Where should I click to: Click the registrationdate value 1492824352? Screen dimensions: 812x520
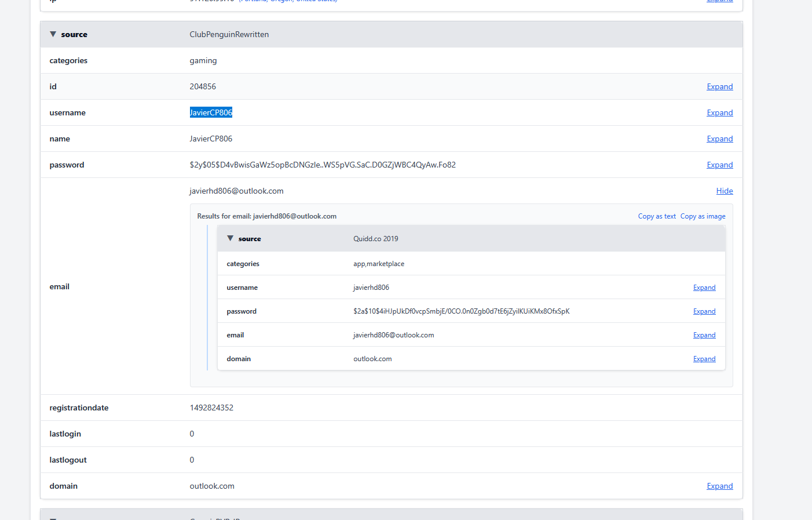tap(211, 408)
